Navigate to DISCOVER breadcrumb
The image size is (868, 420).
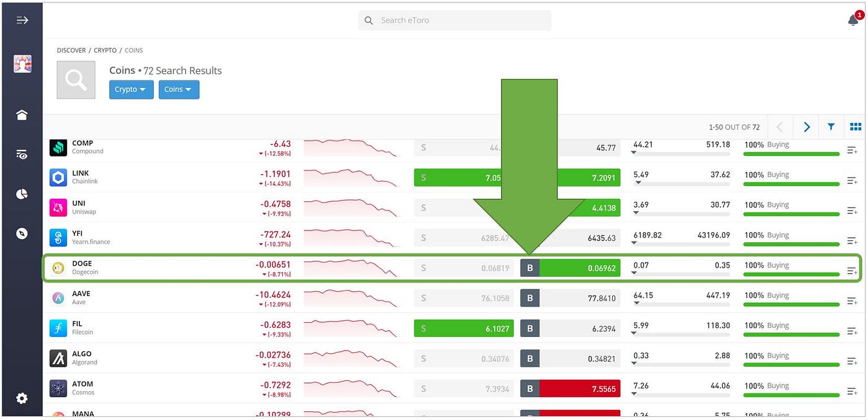click(x=71, y=50)
